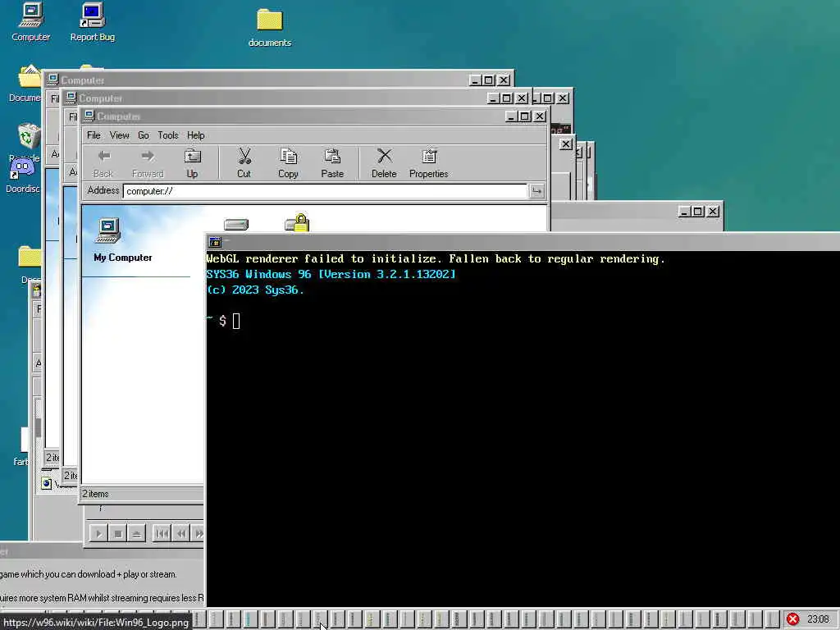Open the Go menu
The height and width of the screenshot is (630, 840).
pyautogui.click(x=144, y=135)
